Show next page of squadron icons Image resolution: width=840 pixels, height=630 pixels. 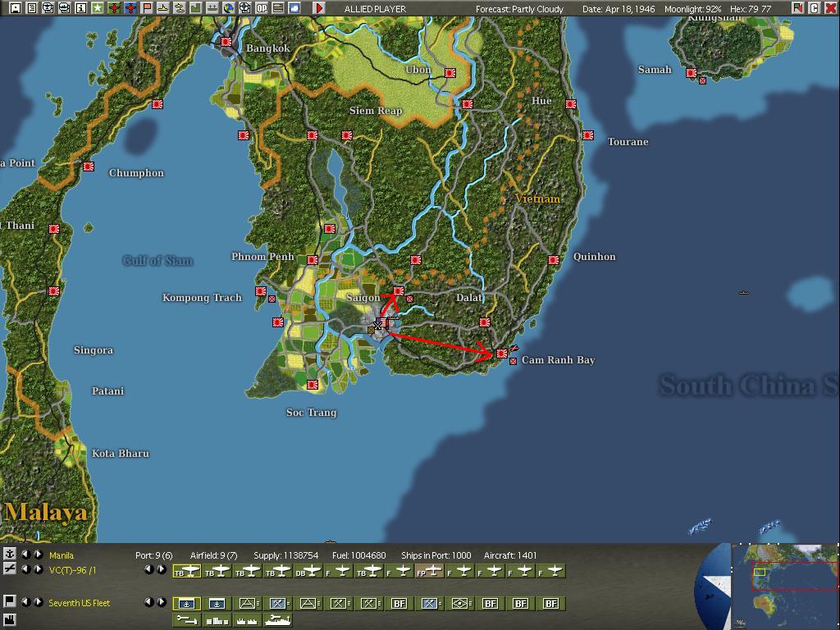[162, 569]
